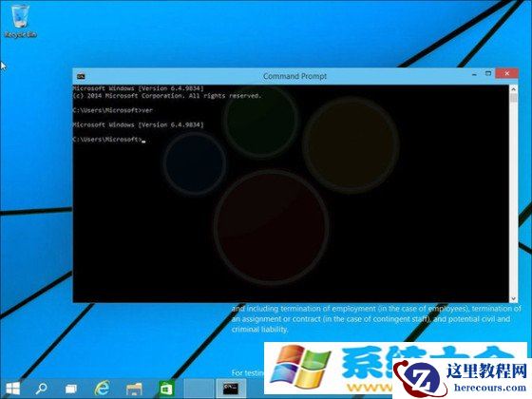Open the Recycle Bin desktop icon

[20, 21]
